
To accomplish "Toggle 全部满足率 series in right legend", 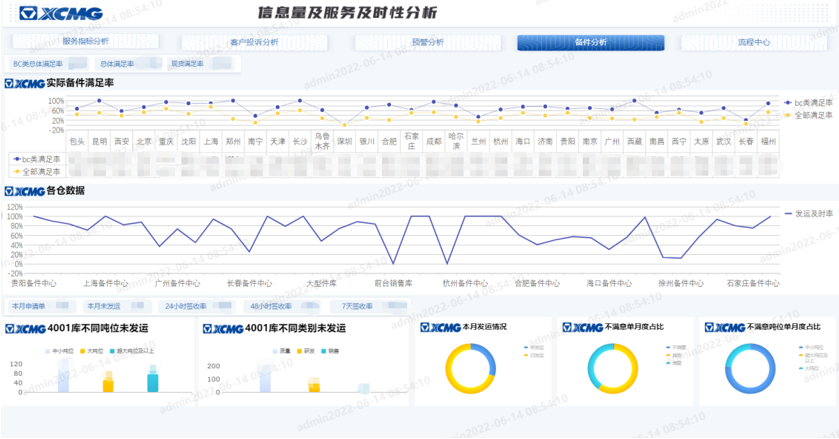I will [808, 115].
